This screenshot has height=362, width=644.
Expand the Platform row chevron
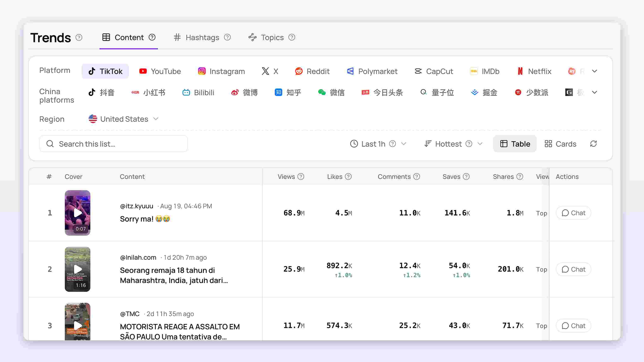point(595,71)
